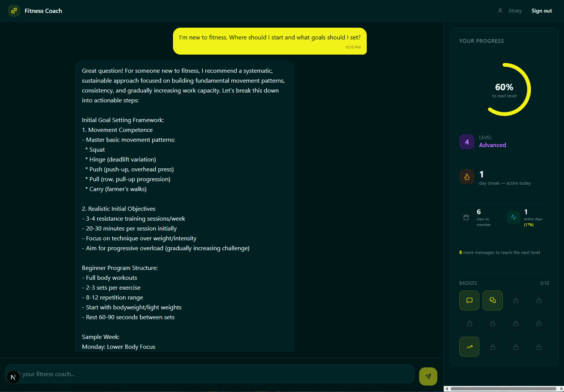Screen dimensions: 564x392
Task: Select the trending-up arrow badge
Action: 469,347
